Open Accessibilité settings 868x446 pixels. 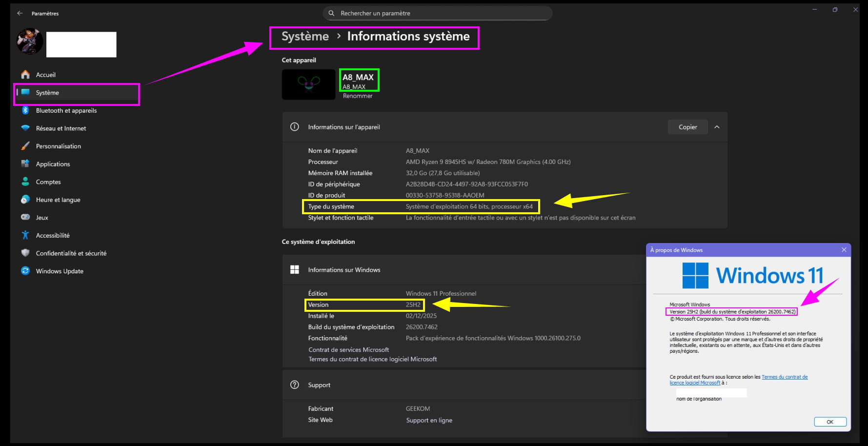pyautogui.click(x=52, y=236)
